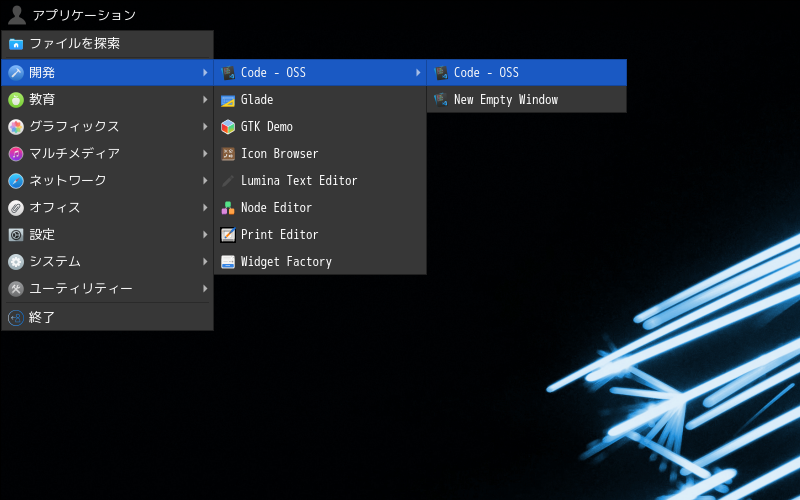Viewport: 800px width, 500px height.
Task: Click the Lumina Text Editor pencil icon
Action: [228, 181]
